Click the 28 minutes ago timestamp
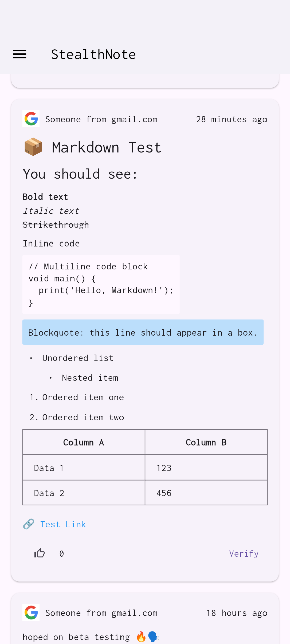 tap(232, 119)
